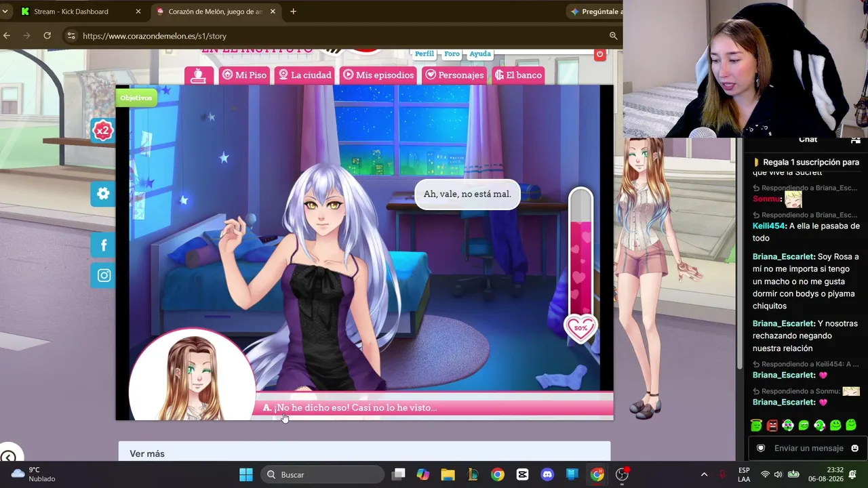This screenshot has width=868, height=488.
Task: Click username Keili454 in chat
Action: 769,226
